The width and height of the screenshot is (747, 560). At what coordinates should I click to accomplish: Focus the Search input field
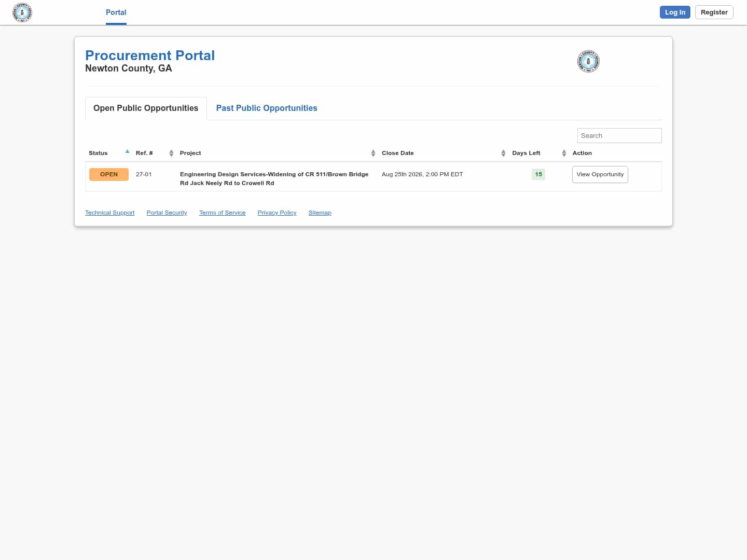(619, 135)
